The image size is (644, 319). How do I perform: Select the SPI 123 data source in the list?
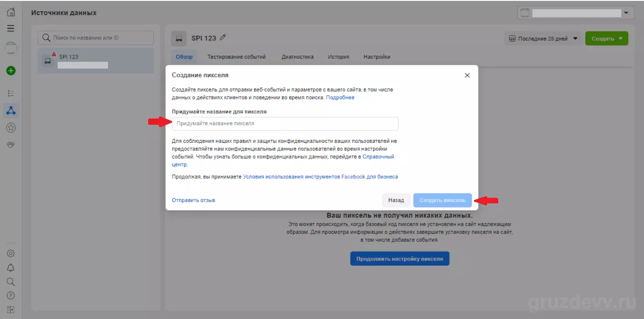96,61
